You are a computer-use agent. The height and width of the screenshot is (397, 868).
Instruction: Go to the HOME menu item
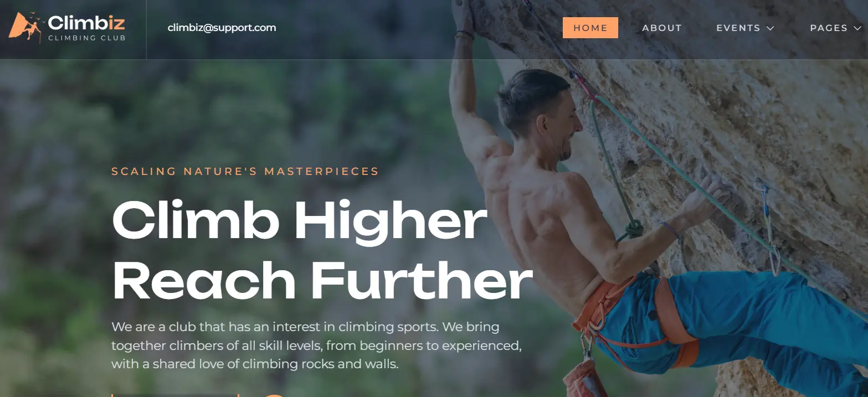590,28
